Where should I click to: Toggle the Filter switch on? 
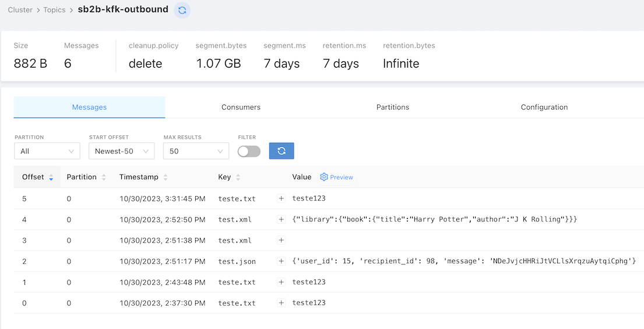(249, 151)
